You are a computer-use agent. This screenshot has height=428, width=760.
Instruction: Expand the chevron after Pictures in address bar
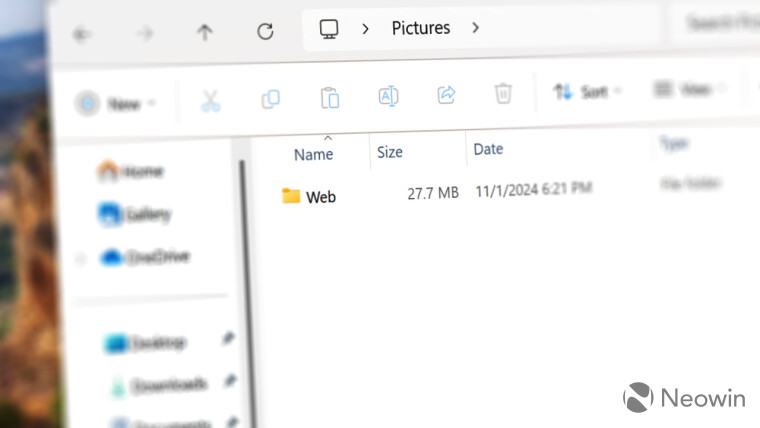pyautogui.click(x=476, y=28)
